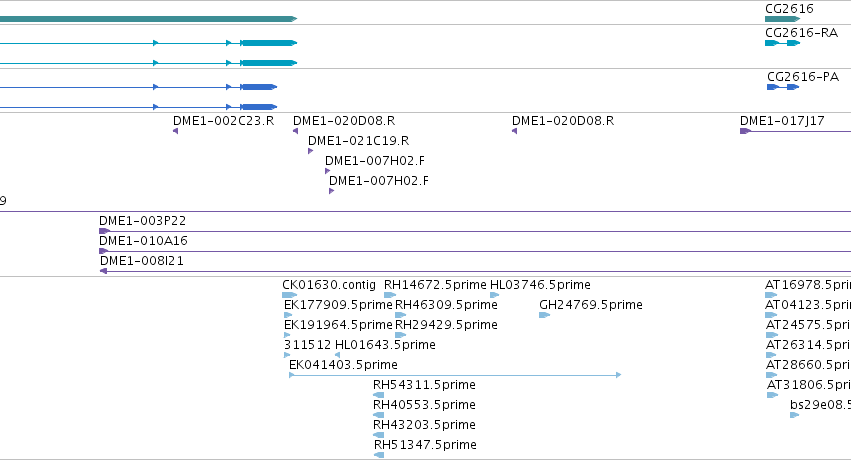
Task: Click the AT26314.5prime label
Action: [808, 345]
